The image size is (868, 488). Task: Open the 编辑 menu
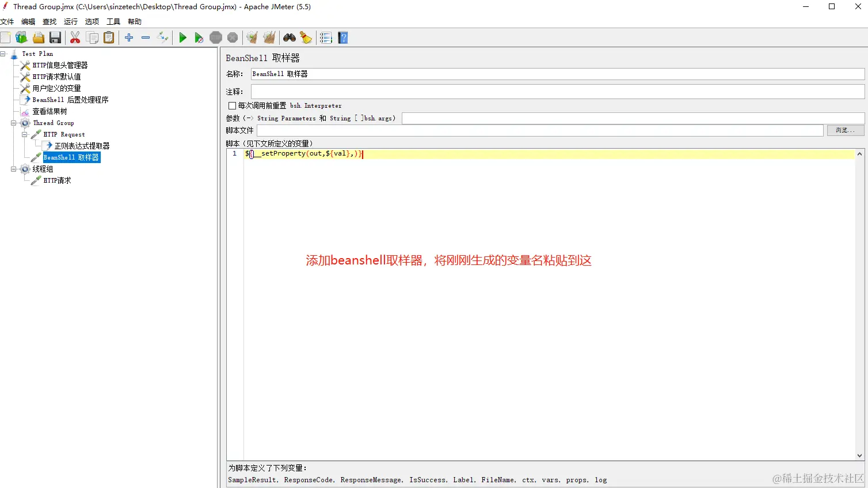pos(28,22)
